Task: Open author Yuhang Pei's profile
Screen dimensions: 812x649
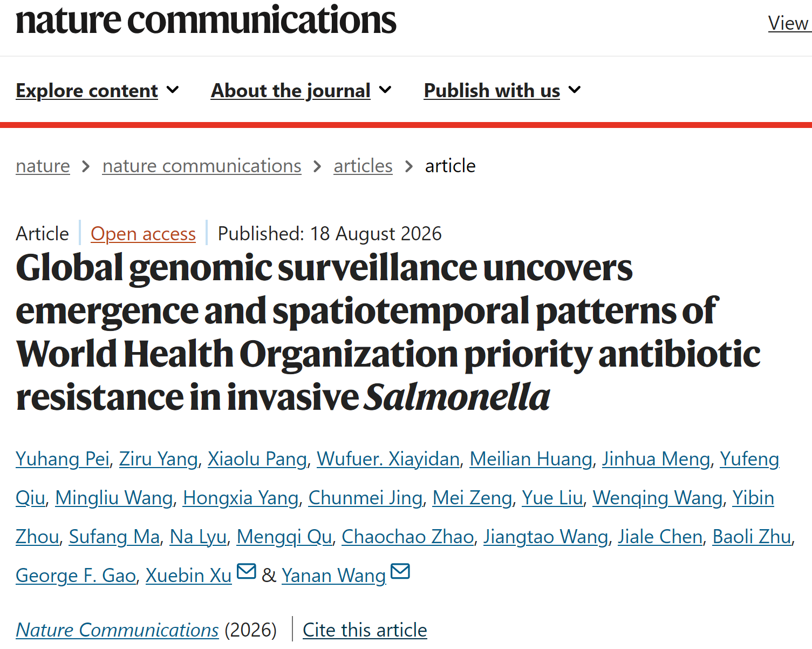Action: [x=63, y=459]
